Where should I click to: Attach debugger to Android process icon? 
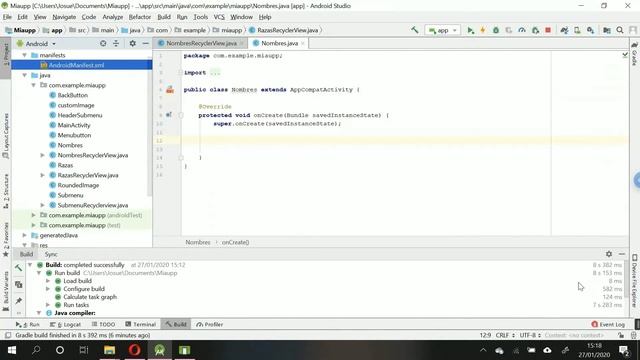pos(535,30)
